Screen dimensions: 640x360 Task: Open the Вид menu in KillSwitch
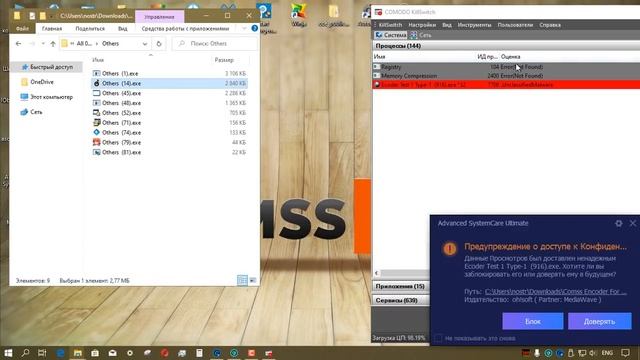click(x=447, y=25)
